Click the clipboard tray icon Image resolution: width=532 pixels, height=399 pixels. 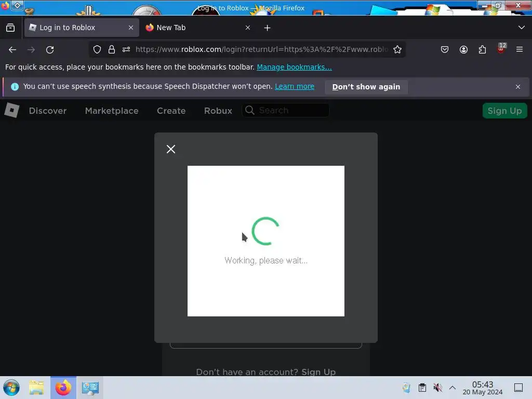(x=422, y=388)
